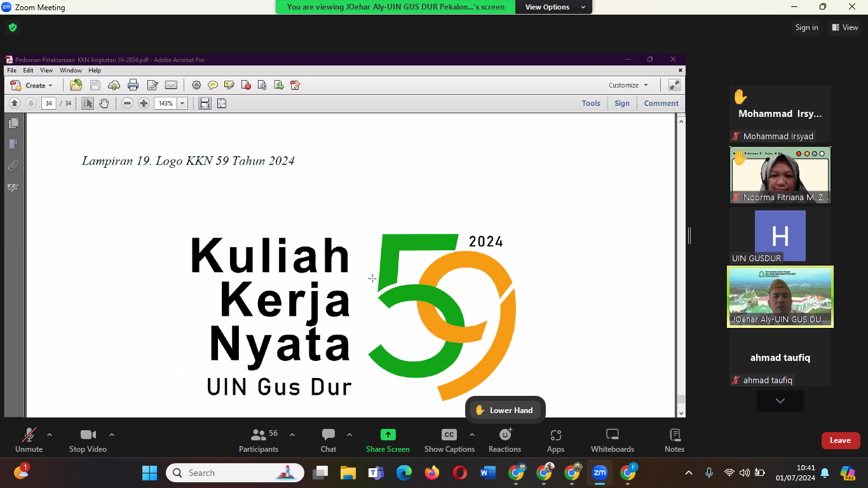Click the Acrobat Edit text icon
The width and height of the screenshot is (868, 488).
point(153,85)
